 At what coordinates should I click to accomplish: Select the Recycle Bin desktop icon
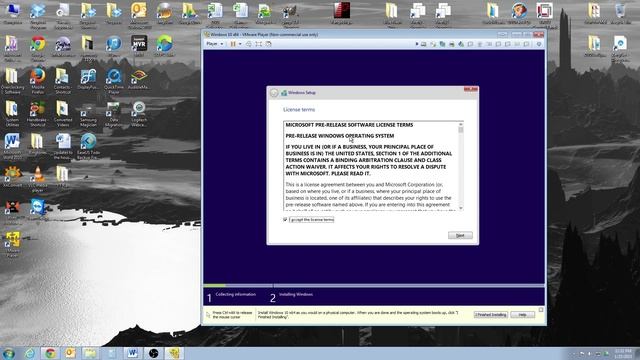pyautogui.click(x=620, y=13)
